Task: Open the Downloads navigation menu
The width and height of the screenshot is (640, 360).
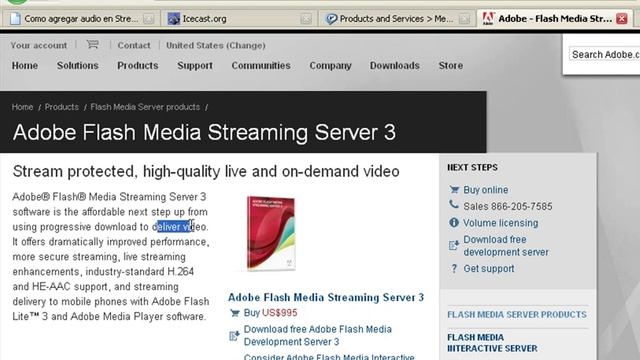Action: [x=395, y=65]
